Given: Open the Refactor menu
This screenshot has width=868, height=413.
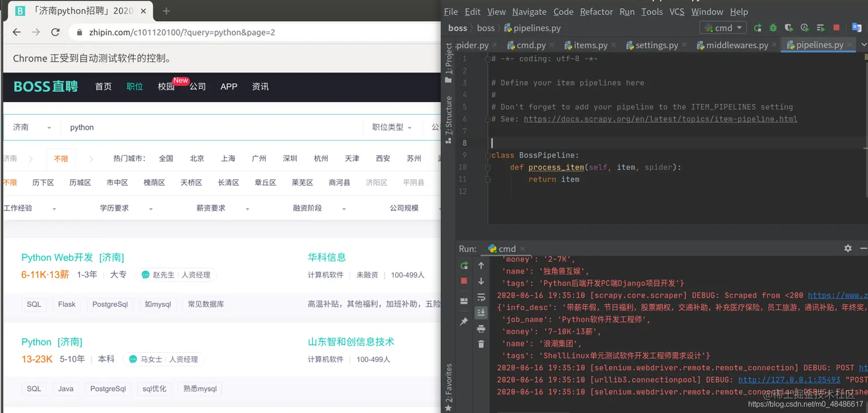Looking at the screenshot, I should point(596,11).
